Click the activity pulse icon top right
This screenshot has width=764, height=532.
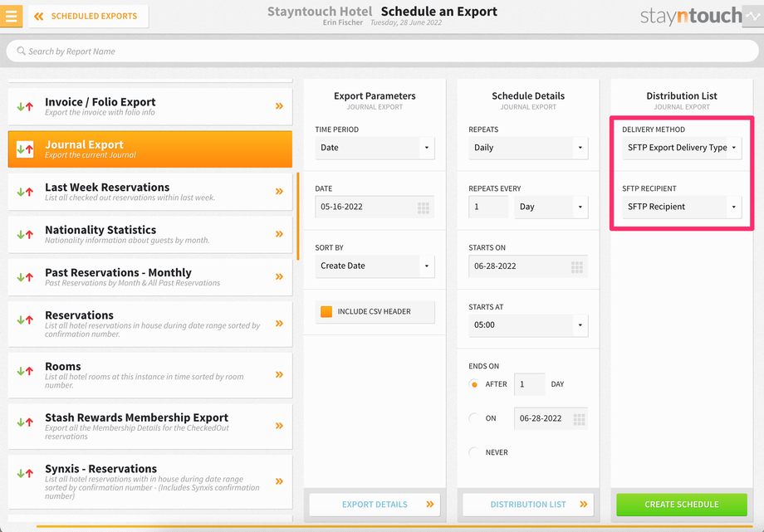[753, 16]
